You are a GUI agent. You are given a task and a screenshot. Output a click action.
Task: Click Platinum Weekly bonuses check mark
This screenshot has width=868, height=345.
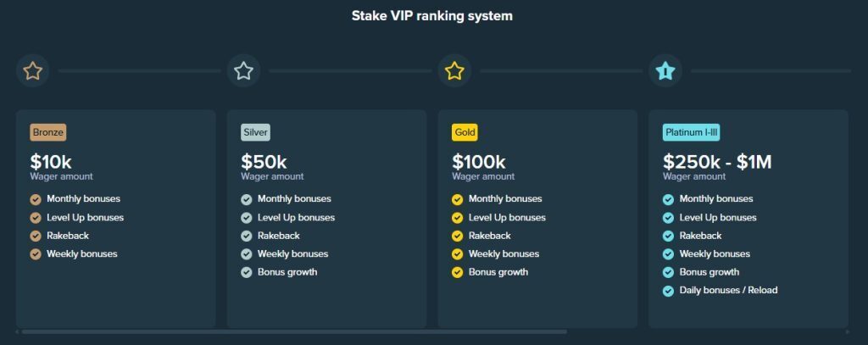tap(668, 254)
